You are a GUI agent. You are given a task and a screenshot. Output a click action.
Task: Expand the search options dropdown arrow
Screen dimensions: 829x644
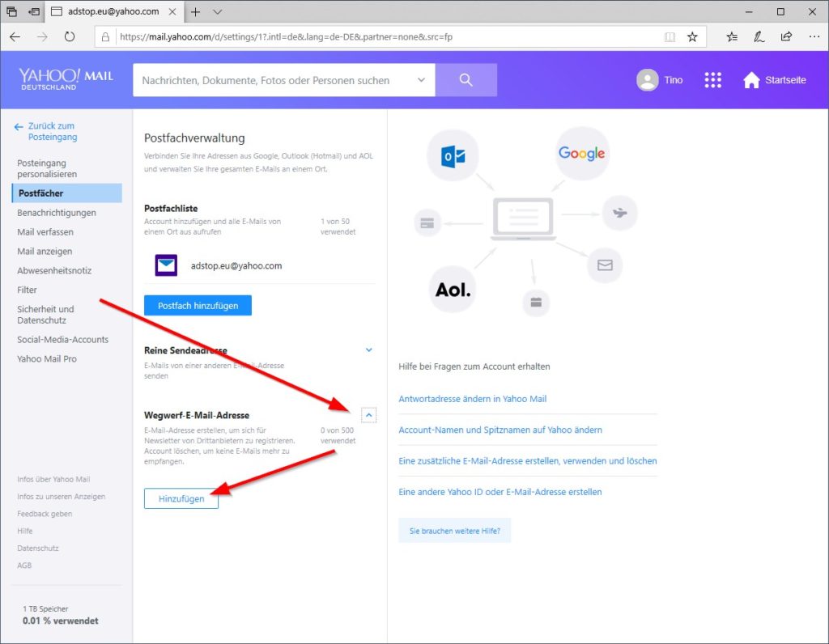point(421,80)
